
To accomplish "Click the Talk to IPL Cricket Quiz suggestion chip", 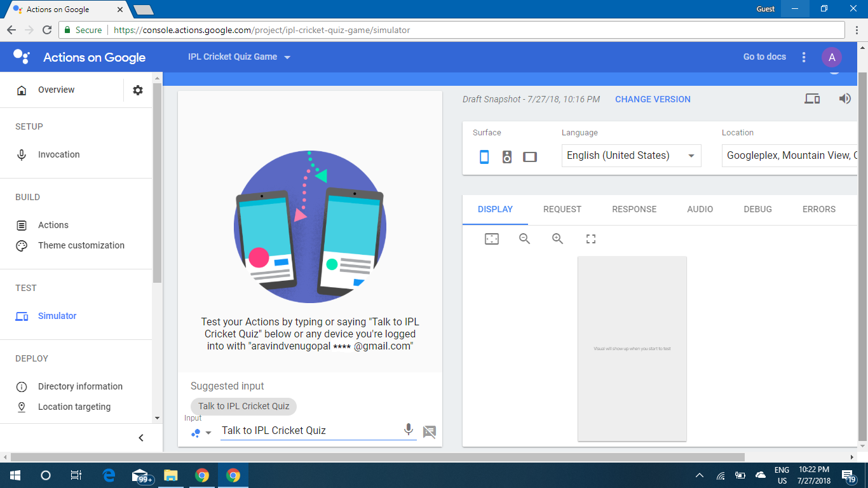I will tap(244, 406).
